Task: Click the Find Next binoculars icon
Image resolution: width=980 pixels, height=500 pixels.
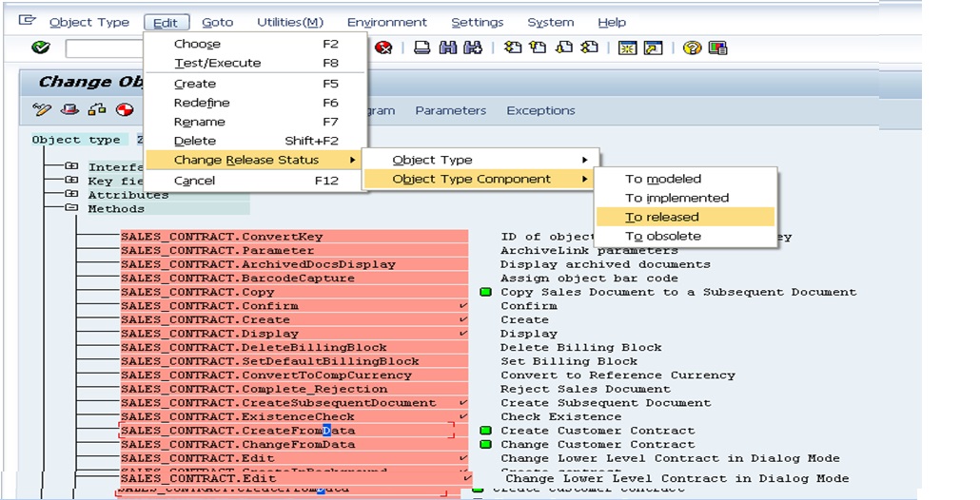Action: [x=473, y=48]
